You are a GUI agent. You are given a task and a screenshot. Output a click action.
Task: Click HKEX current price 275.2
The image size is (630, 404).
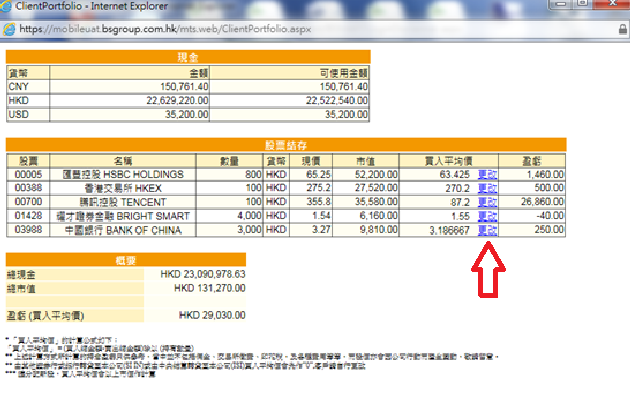click(x=319, y=188)
